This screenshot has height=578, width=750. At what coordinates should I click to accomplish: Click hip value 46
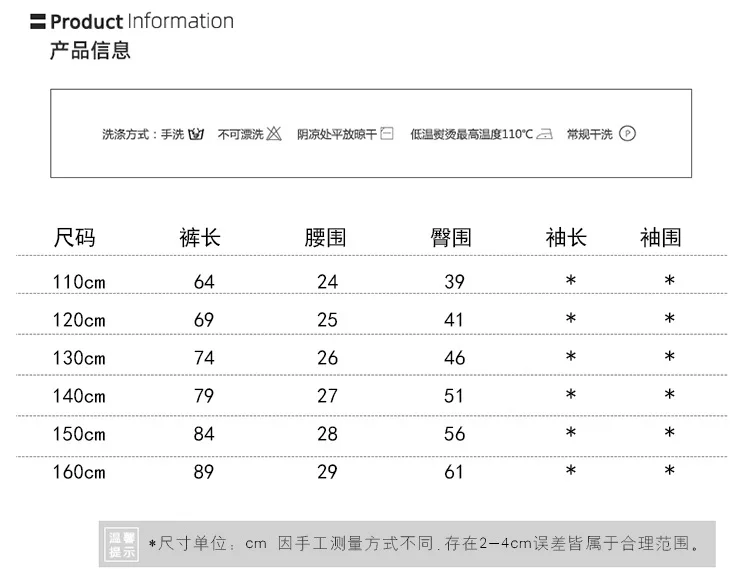tap(454, 358)
